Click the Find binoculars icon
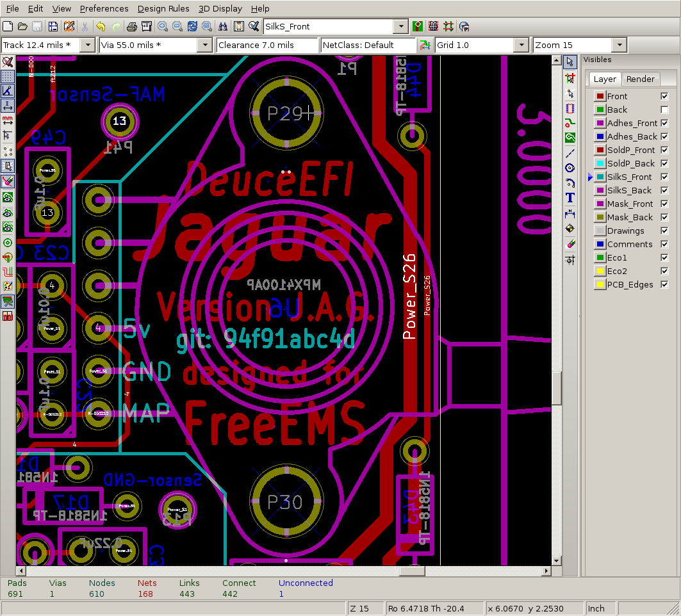681x616 pixels. [x=223, y=26]
